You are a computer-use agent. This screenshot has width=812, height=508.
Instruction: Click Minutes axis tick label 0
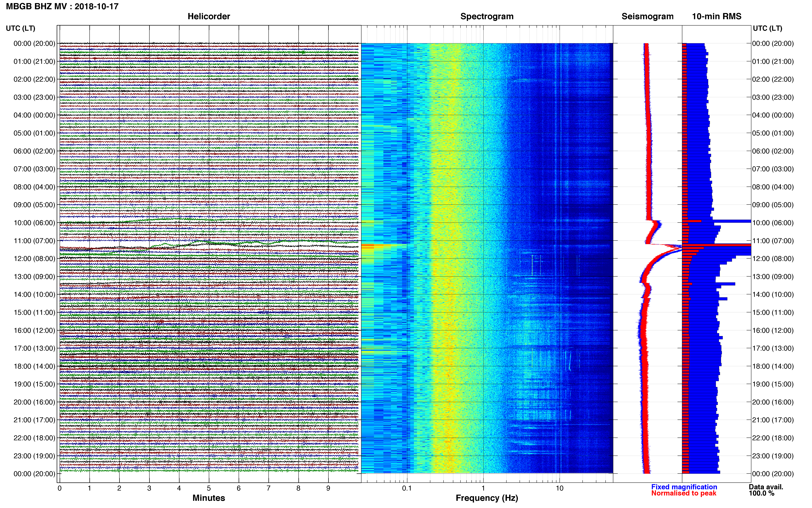tap(59, 488)
